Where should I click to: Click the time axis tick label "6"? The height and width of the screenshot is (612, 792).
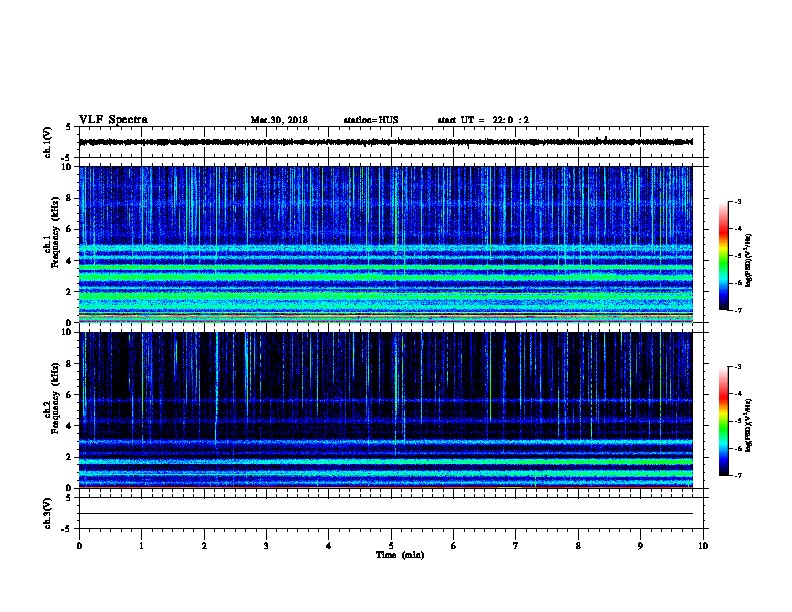coord(453,546)
